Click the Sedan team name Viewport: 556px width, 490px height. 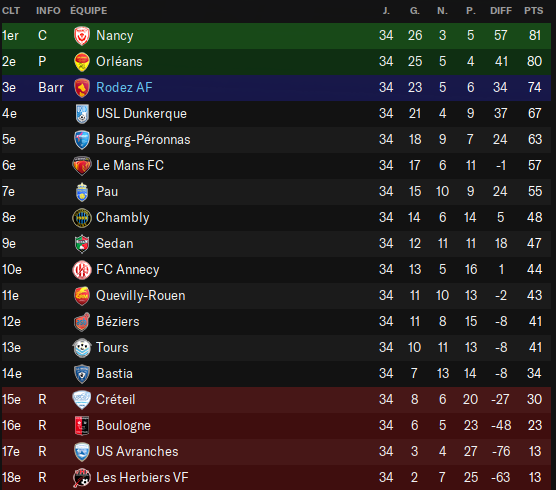pyautogui.click(x=115, y=244)
